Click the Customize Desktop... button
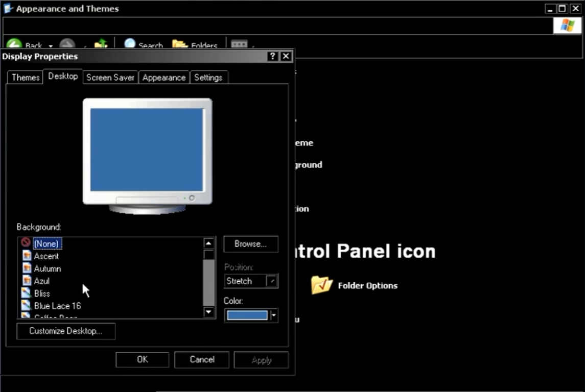585x392 pixels. point(66,331)
